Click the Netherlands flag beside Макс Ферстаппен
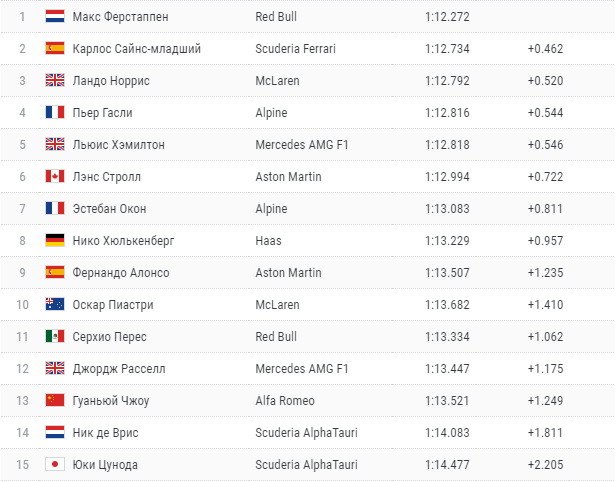Screen dimensions: 615x482 (55, 16)
